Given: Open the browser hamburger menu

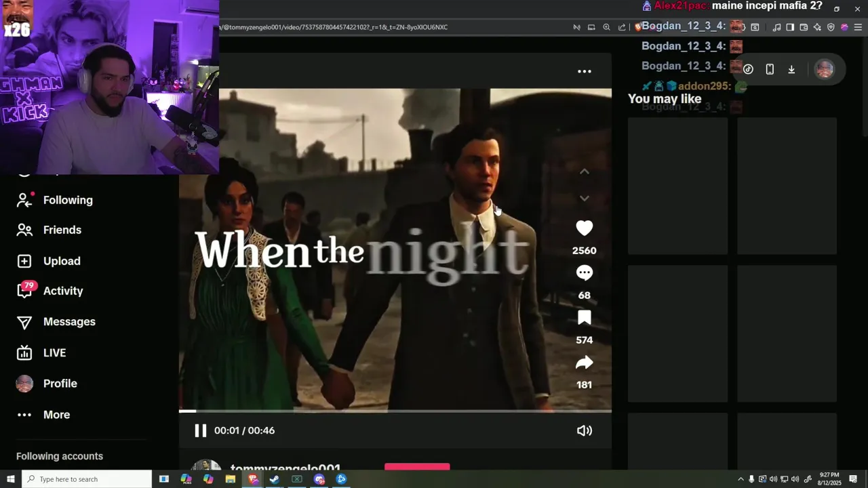Looking at the screenshot, I should (x=858, y=27).
